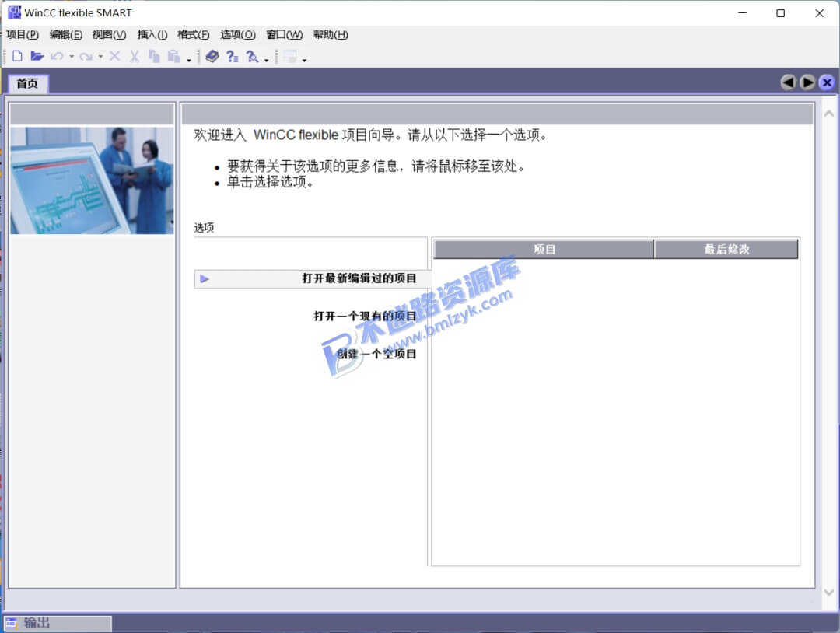Navigate to previous tab with left arrow

pyautogui.click(x=788, y=82)
